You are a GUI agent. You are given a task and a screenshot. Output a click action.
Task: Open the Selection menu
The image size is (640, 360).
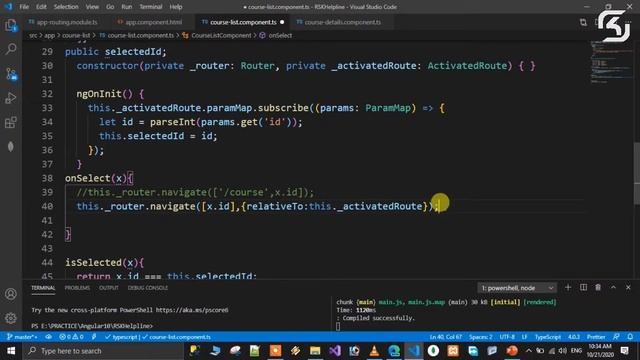pyautogui.click(x=66, y=7)
